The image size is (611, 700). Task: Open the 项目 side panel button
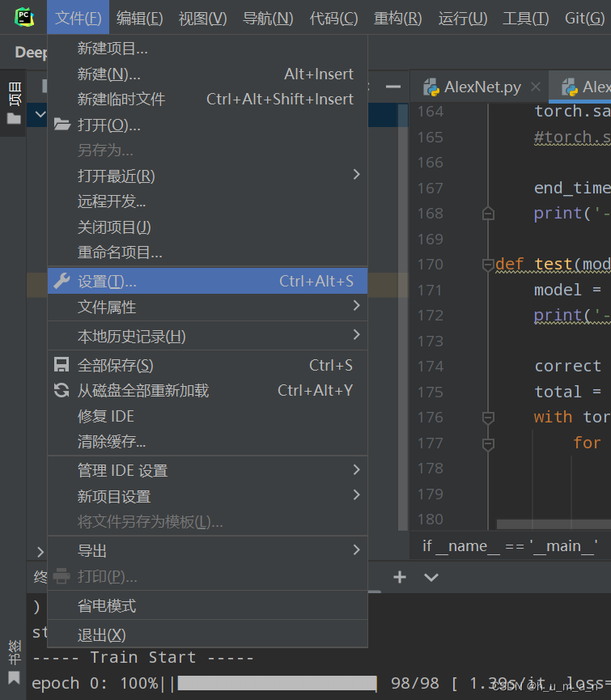pyautogui.click(x=15, y=103)
